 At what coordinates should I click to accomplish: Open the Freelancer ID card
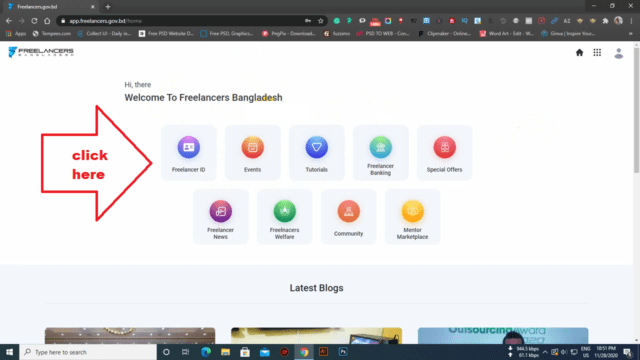pyautogui.click(x=189, y=153)
